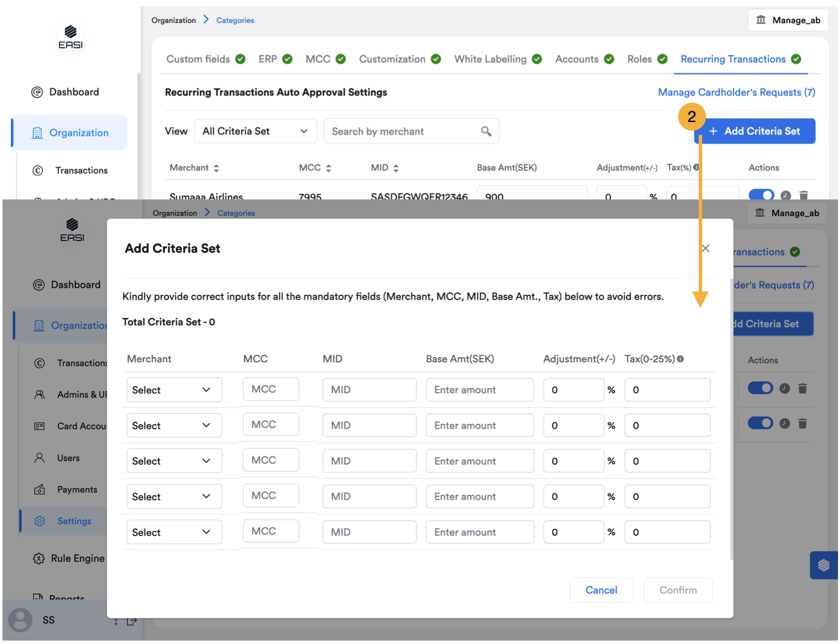
Task: Click the first row Enter amount field
Action: (x=480, y=390)
